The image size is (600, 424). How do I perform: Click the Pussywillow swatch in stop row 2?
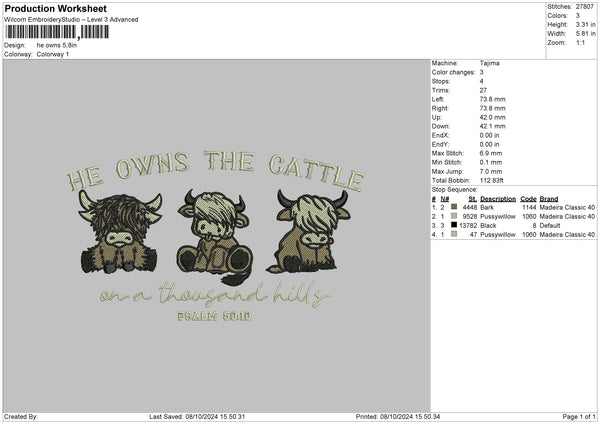pyautogui.click(x=454, y=216)
